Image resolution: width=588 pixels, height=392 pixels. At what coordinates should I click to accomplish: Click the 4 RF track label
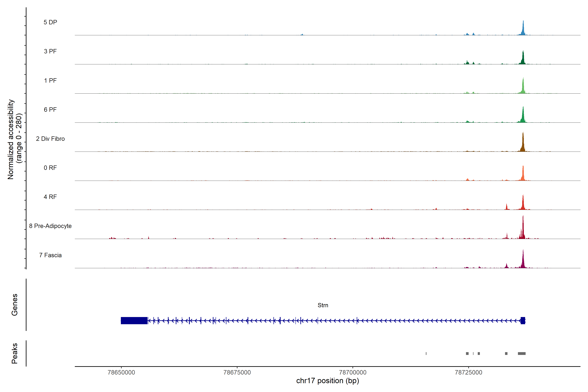[50, 197]
